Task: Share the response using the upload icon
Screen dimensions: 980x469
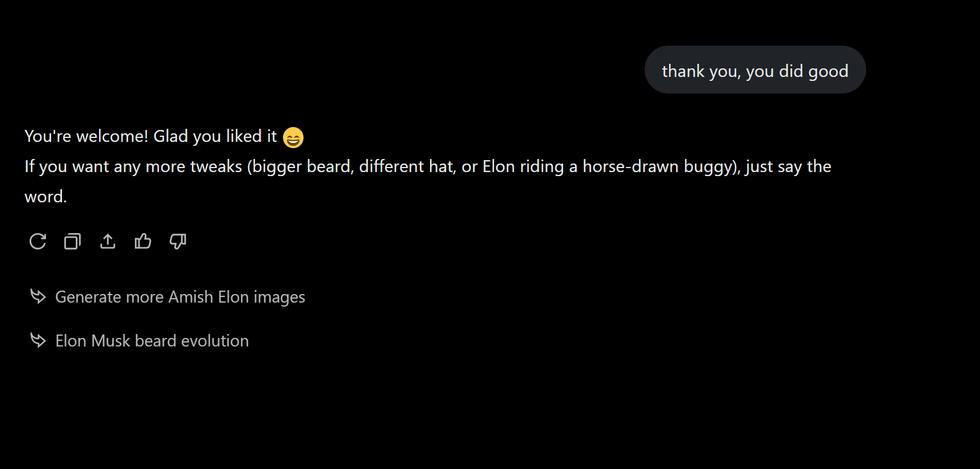Action: click(108, 242)
